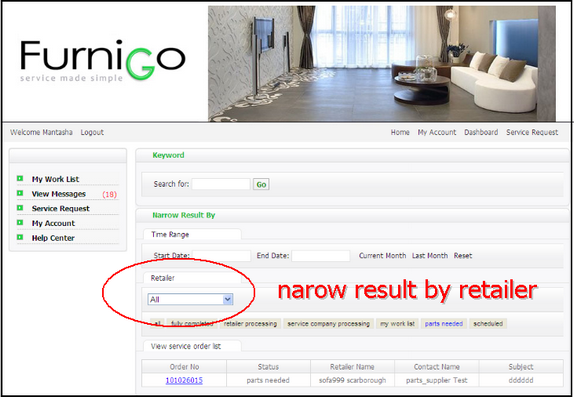This screenshot has width=574, height=397.
Task: Open My Work List in sidebar
Action: point(55,179)
